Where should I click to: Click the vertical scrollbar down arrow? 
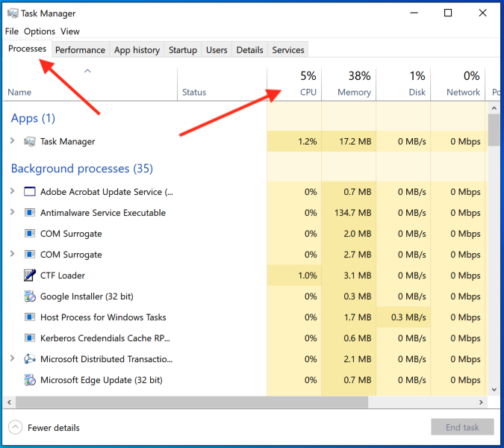click(494, 389)
